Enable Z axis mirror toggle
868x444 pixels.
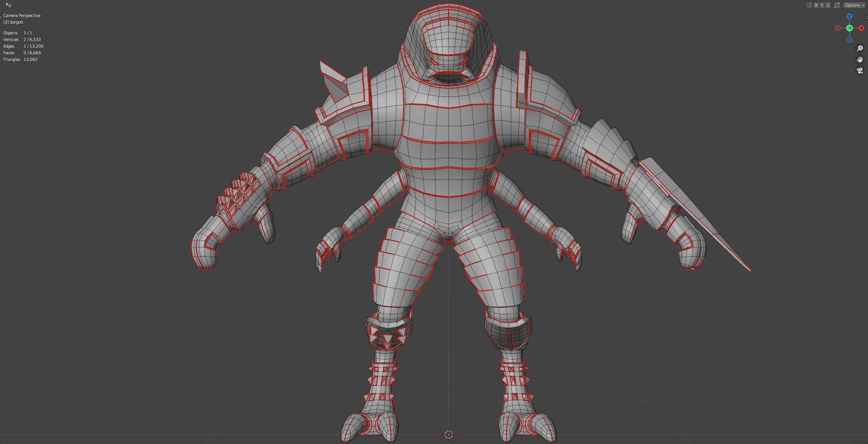[x=828, y=5]
